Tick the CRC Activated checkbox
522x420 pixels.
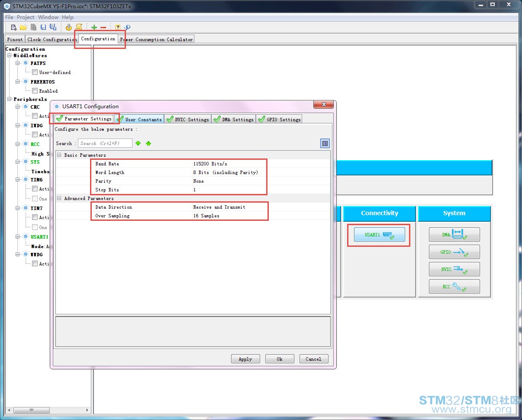tap(35, 116)
